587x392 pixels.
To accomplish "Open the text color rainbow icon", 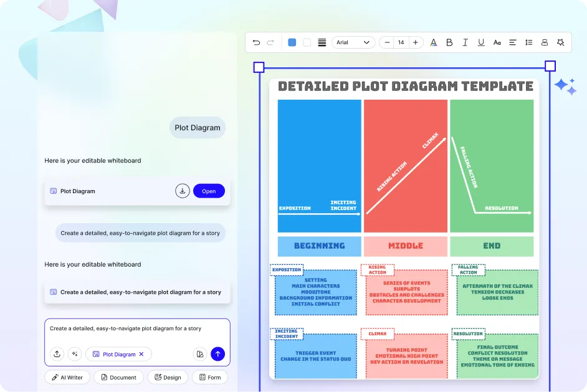I will pyautogui.click(x=434, y=42).
